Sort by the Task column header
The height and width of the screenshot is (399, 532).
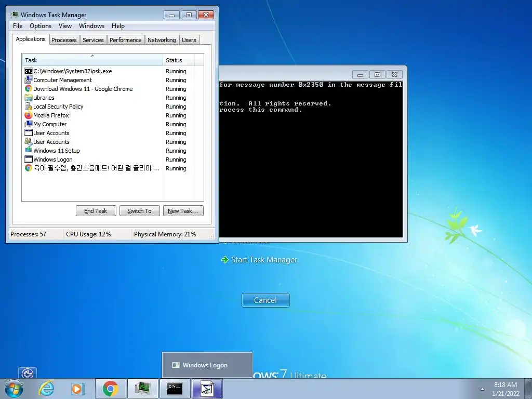[92, 60]
